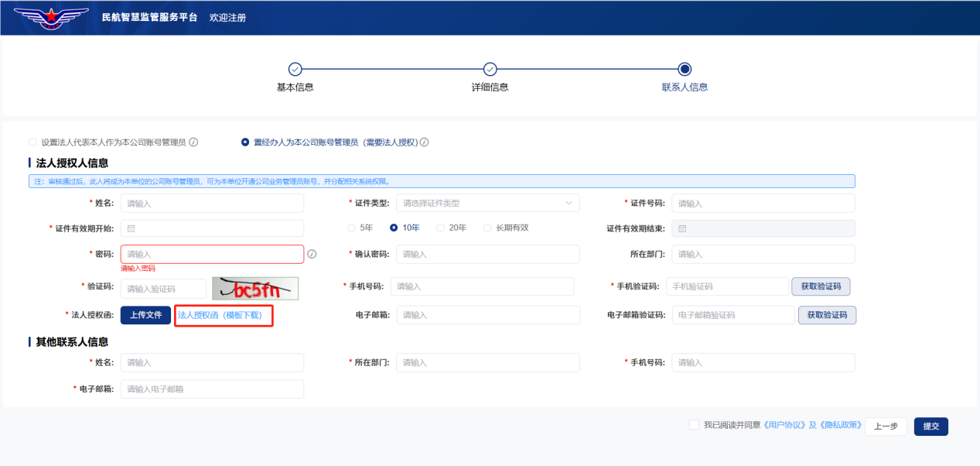Click the civil aviation platform logo
This screenshot has height=466, width=980.
pos(50,17)
